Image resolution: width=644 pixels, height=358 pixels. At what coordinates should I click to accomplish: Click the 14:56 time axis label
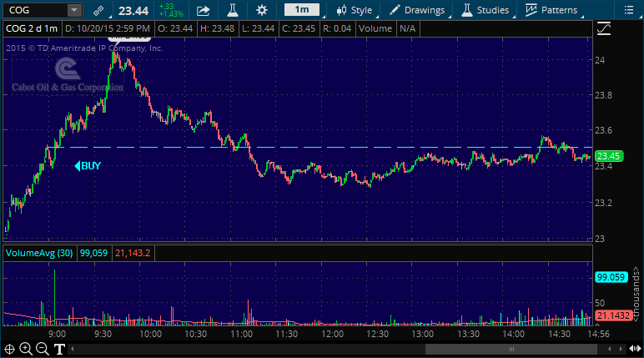(x=599, y=334)
